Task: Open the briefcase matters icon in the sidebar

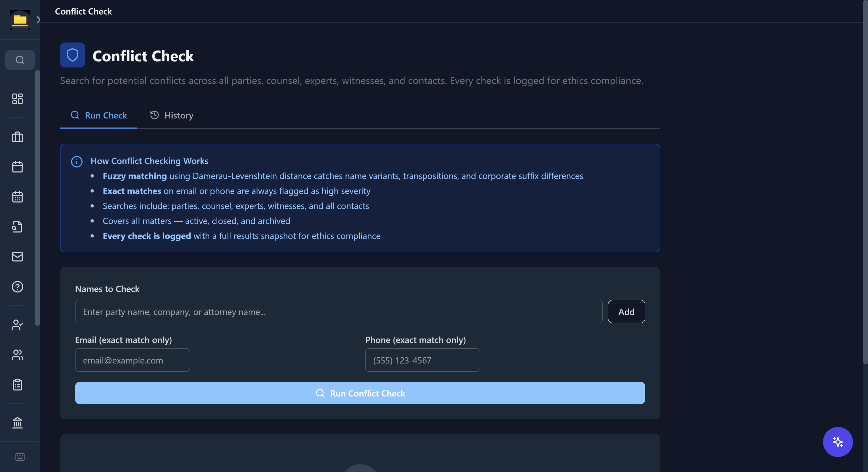Action: pyautogui.click(x=18, y=137)
